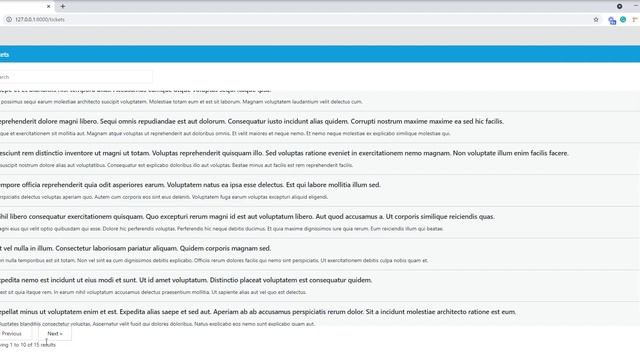Go to the Next page of results
Screen dimensions: 640x360
pyautogui.click(x=55, y=333)
